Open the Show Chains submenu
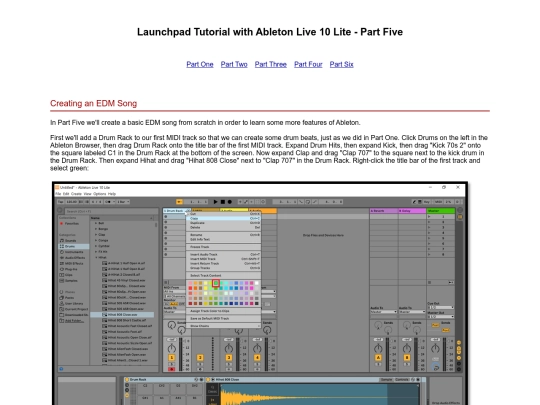Image resolution: width=540 pixels, height=405 pixels. coord(224,326)
